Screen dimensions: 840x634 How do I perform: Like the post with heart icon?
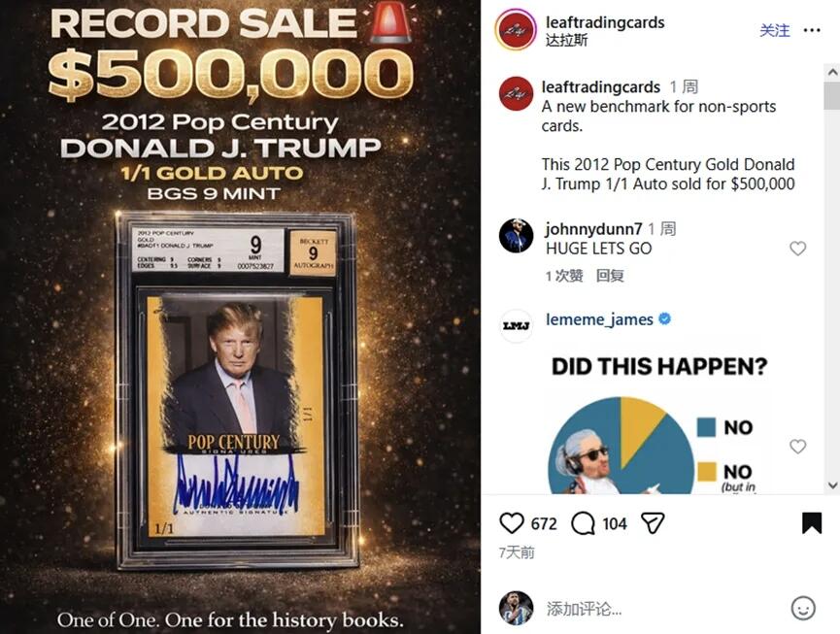pos(512,523)
